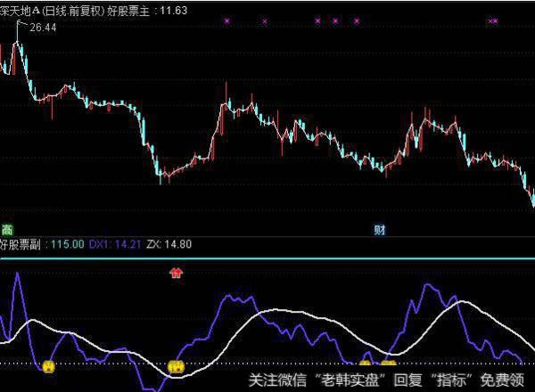Click the green 高 marker icon

point(7,230)
